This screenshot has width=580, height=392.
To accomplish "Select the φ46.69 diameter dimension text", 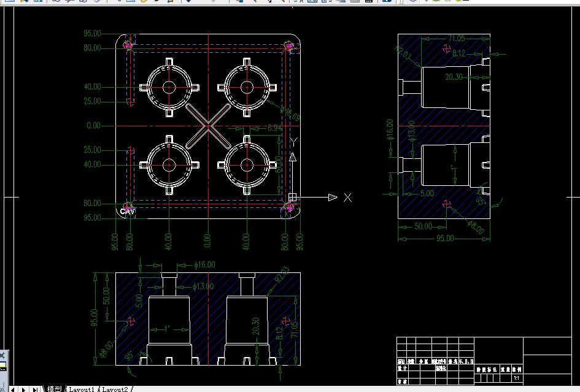I will click(x=290, y=113).
